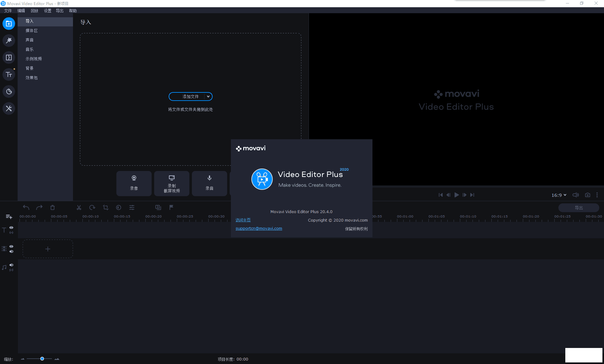Open the 16:9 aspect ratio dropdown
Image resolution: width=604 pixels, height=364 pixels.
559,195
